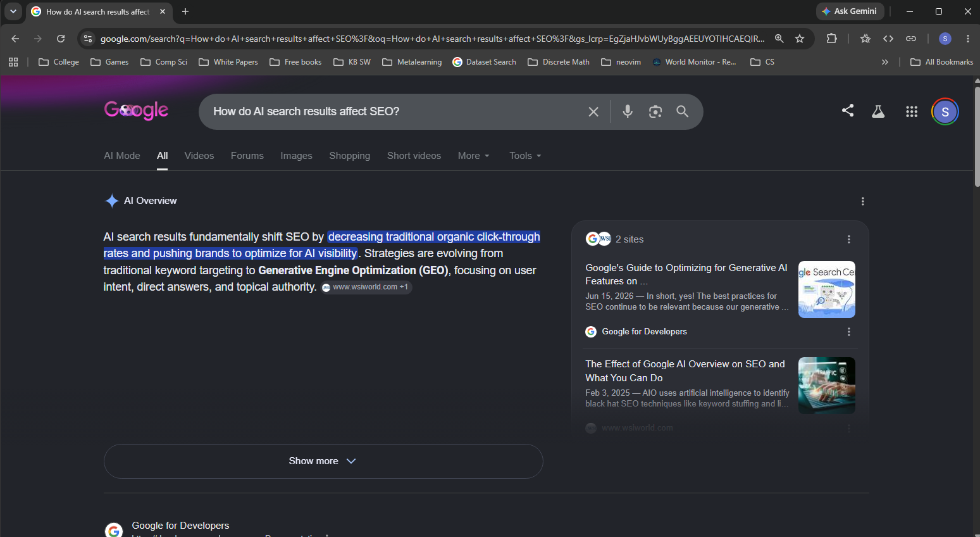Viewport: 980px width, 537px height.
Task: Click the Google logo
Action: pyautogui.click(x=136, y=111)
